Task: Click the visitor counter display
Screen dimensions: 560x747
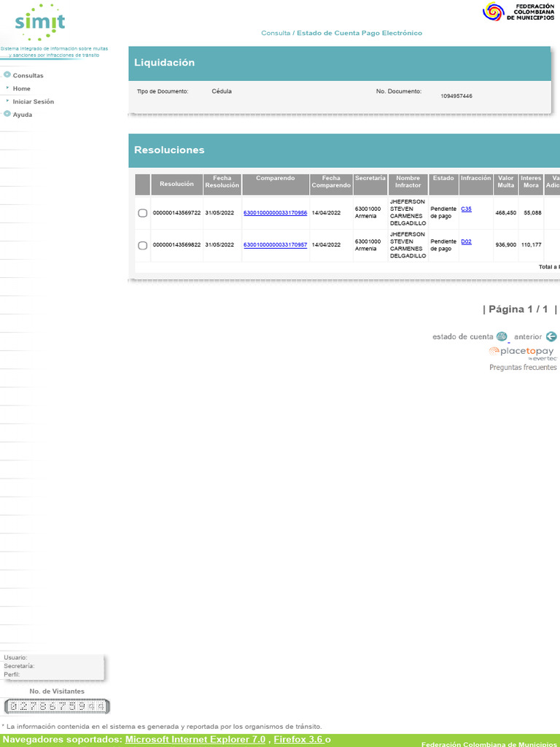Action: pyautogui.click(x=57, y=706)
